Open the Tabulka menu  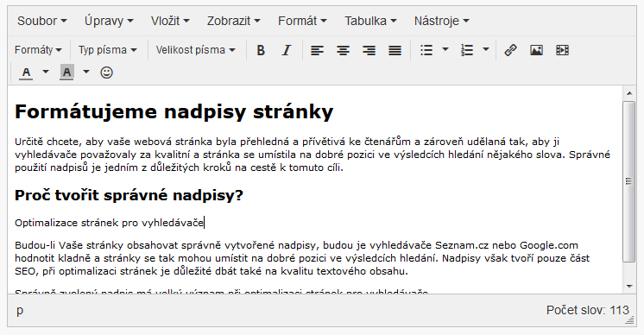coord(370,21)
